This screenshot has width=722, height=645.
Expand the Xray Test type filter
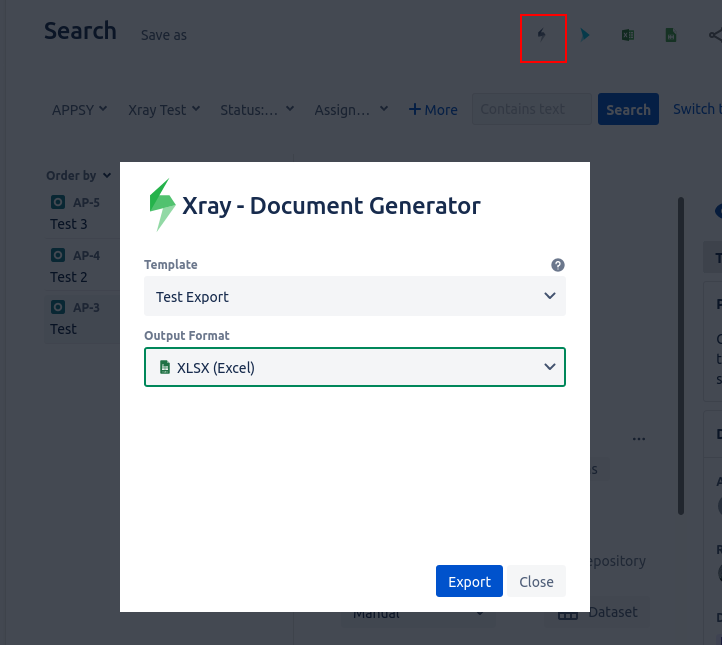click(164, 110)
